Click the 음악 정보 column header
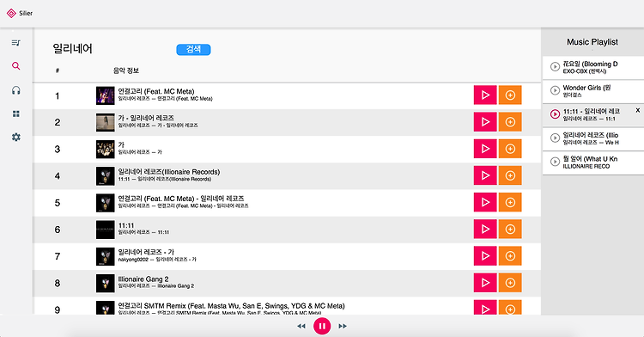644x337 pixels. tap(126, 70)
